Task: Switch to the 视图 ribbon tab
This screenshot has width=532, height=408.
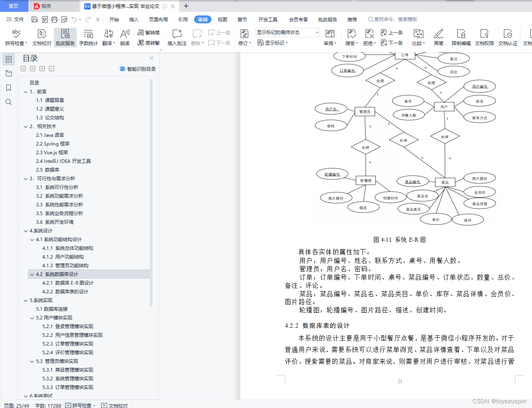Action: tap(223, 19)
